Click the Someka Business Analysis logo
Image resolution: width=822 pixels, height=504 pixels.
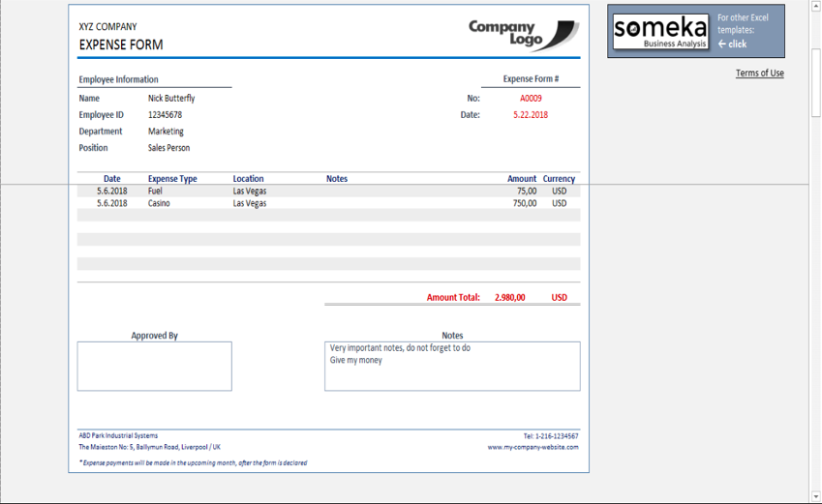point(660,32)
